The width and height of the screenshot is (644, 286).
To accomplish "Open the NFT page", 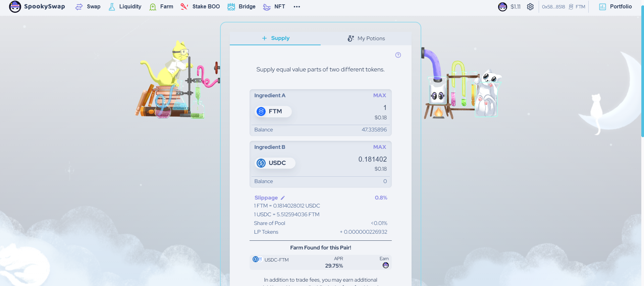I will tap(274, 7).
